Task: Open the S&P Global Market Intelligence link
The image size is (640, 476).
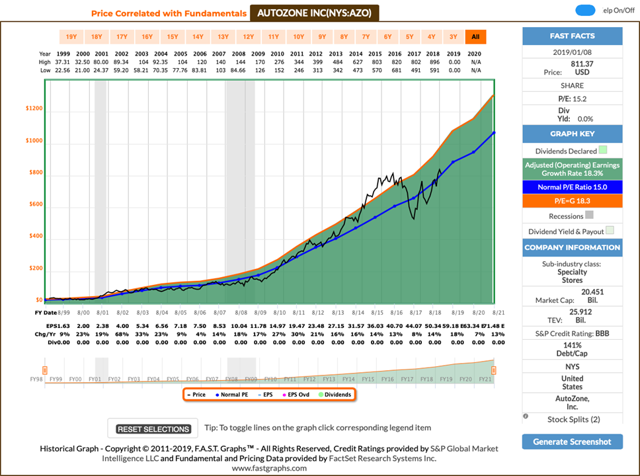Action: pyautogui.click(x=300, y=454)
